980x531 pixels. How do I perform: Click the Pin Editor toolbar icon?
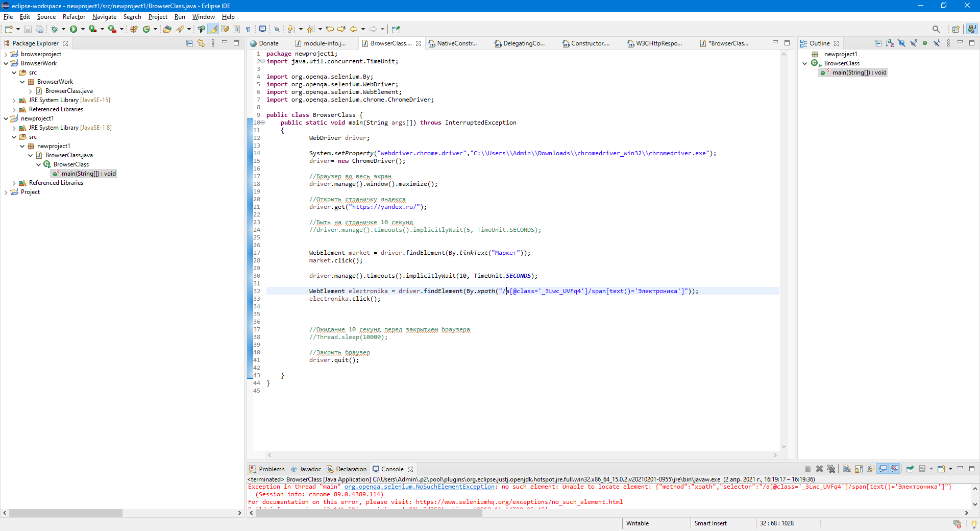pyautogui.click(x=396, y=29)
